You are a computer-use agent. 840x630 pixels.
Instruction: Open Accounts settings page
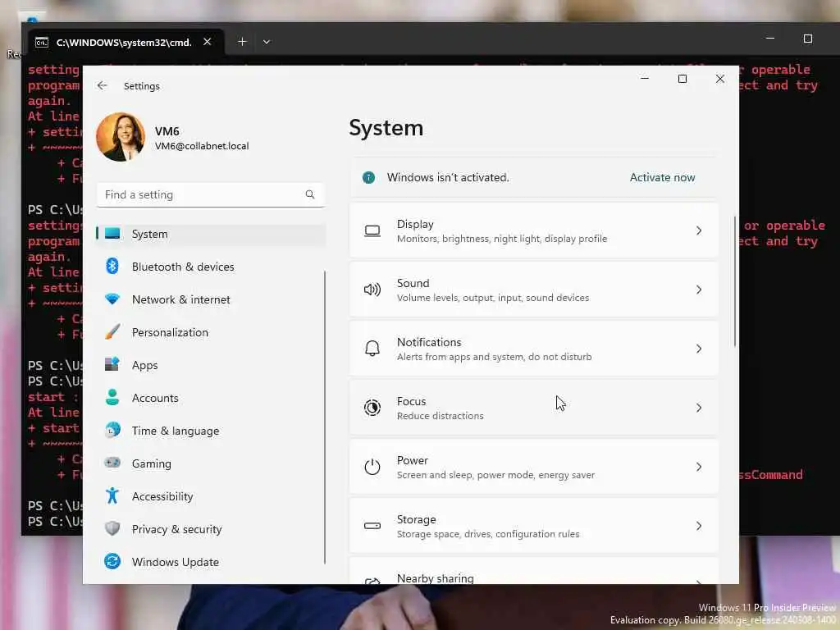pos(211,398)
